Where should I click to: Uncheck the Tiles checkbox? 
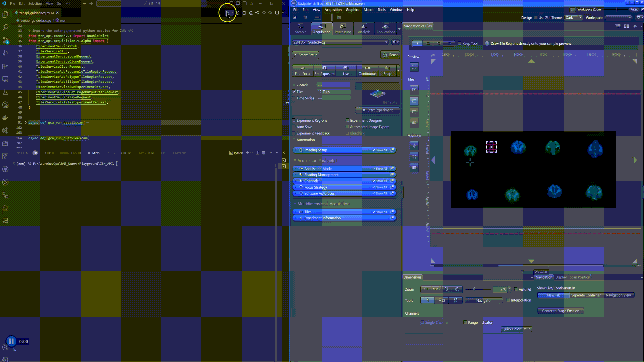294,92
